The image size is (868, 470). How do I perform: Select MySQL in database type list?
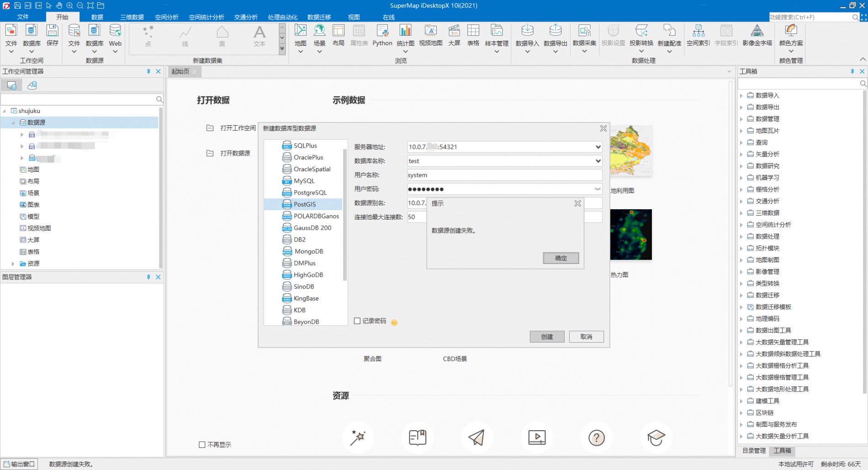[x=303, y=181]
